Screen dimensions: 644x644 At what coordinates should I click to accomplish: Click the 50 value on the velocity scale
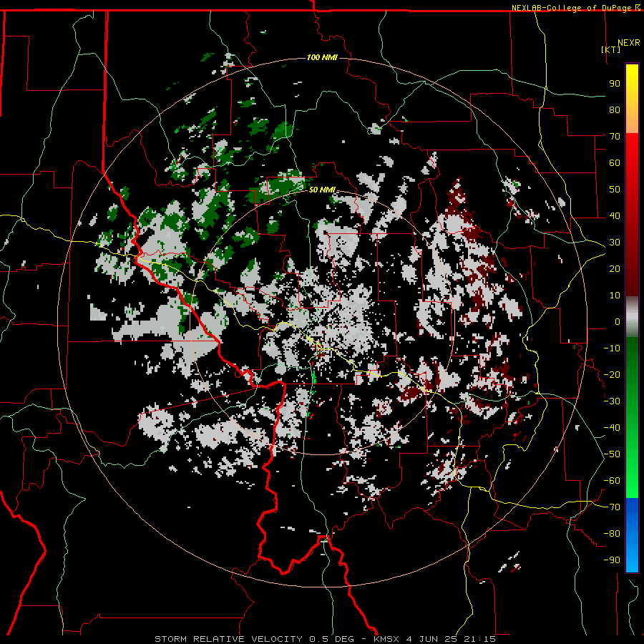615,190
